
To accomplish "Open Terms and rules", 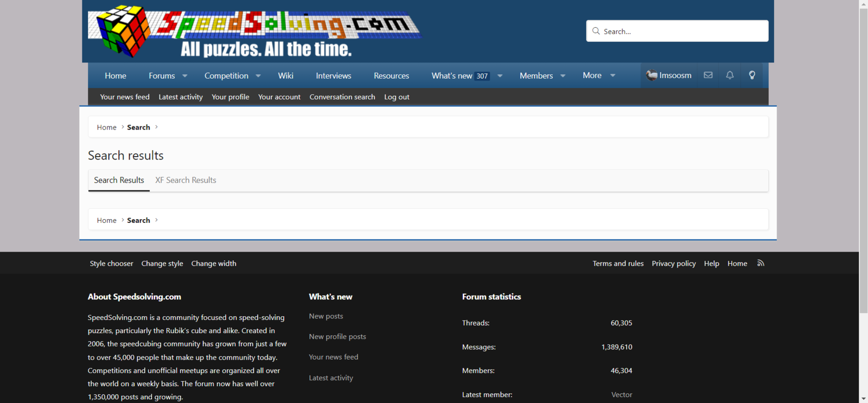I will pyautogui.click(x=618, y=264).
